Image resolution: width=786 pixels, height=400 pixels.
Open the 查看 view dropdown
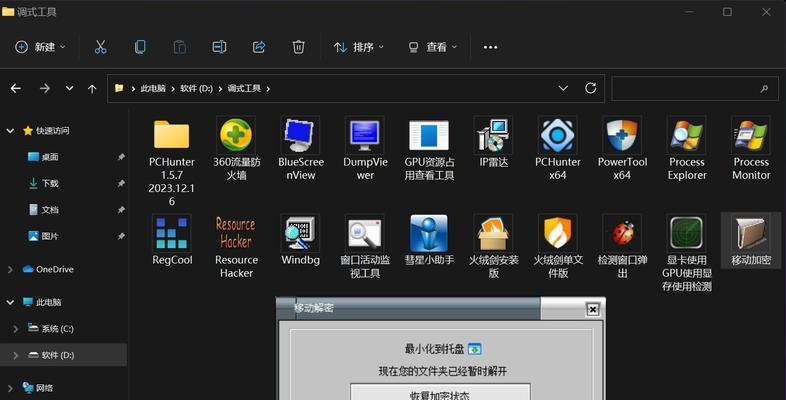[433, 47]
